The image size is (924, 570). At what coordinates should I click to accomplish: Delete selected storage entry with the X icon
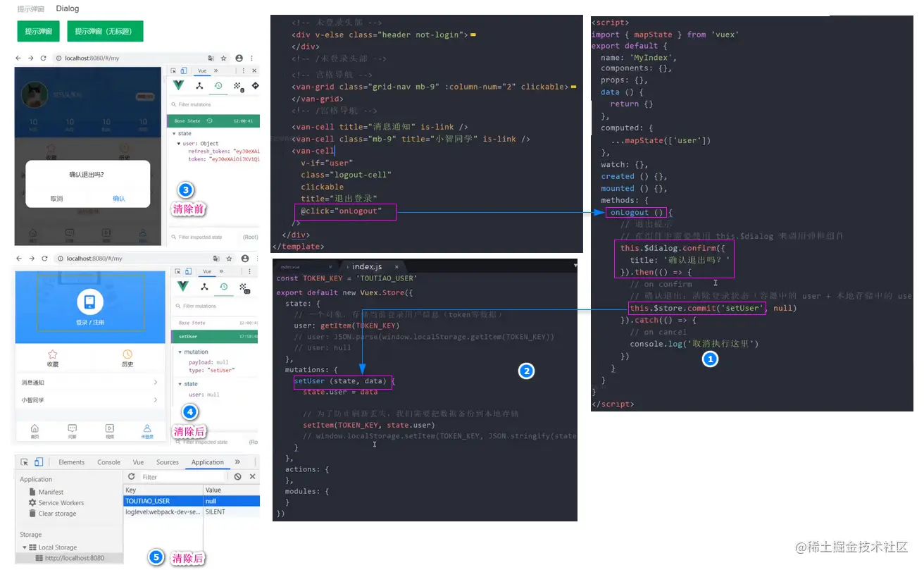pos(252,477)
